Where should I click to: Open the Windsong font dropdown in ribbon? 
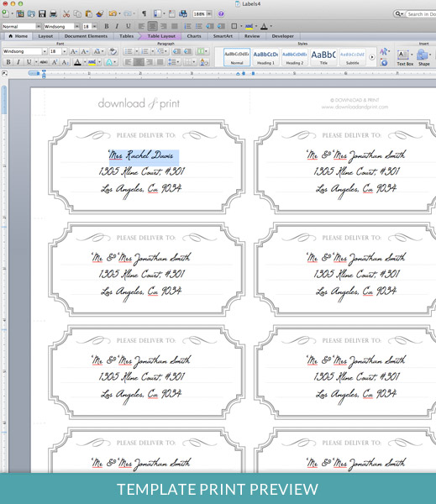(45, 51)
